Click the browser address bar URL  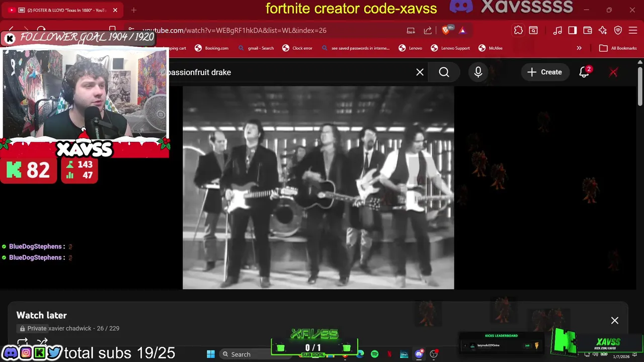pyautogui.click(x=235, y=31)
